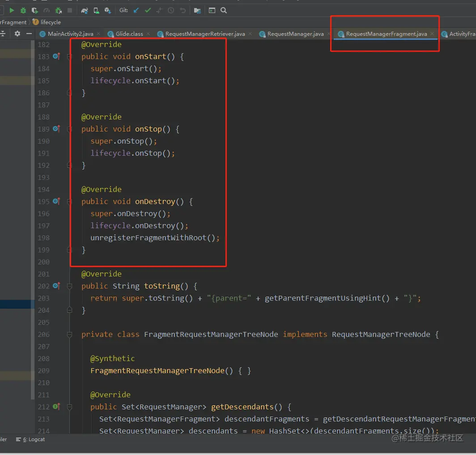Image resolution: width=476 pixels, height=455 pixels.
Task: Revert changes with the Git undo arrow
Action: (183, 10)
